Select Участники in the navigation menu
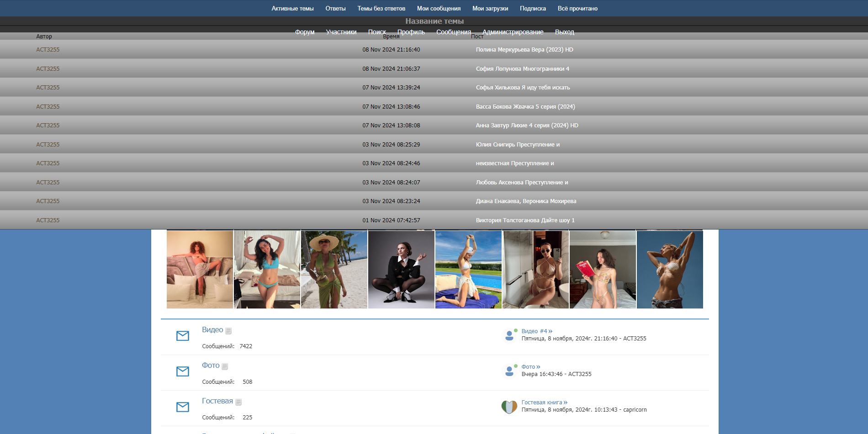The width and height of the screenshot is (868, 434). click(x=341, y=32)
